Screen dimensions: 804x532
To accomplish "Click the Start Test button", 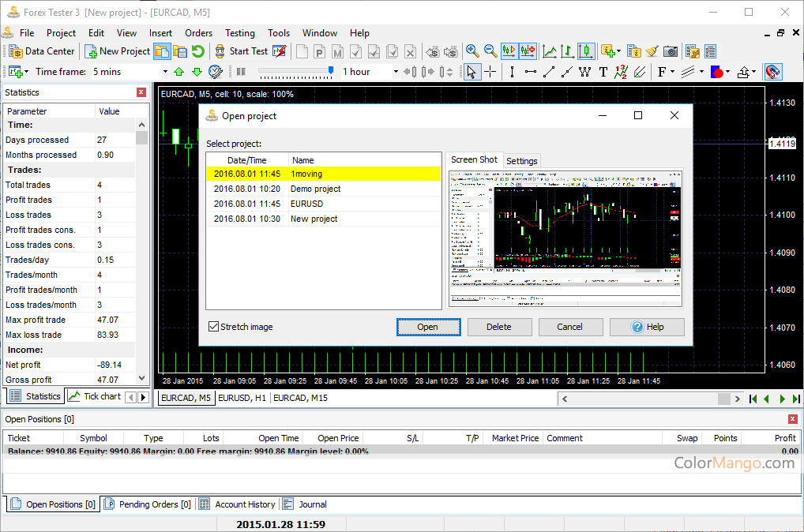I will (x=241, y=51).
